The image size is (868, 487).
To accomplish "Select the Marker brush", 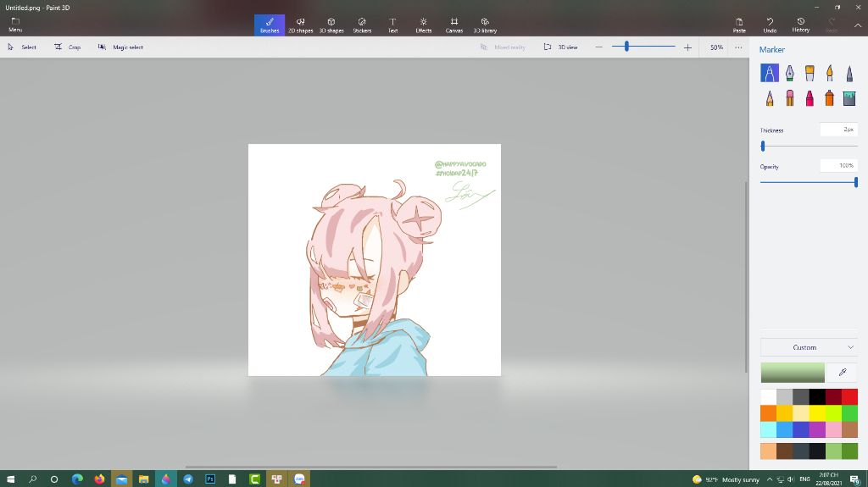I will tap(770, 73).
